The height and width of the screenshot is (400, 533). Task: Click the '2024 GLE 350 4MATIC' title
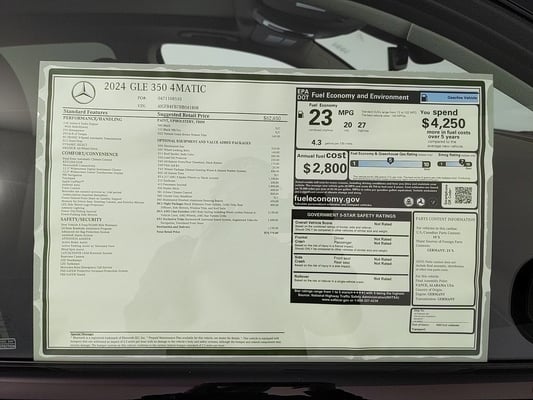click(x=155, y=87)
